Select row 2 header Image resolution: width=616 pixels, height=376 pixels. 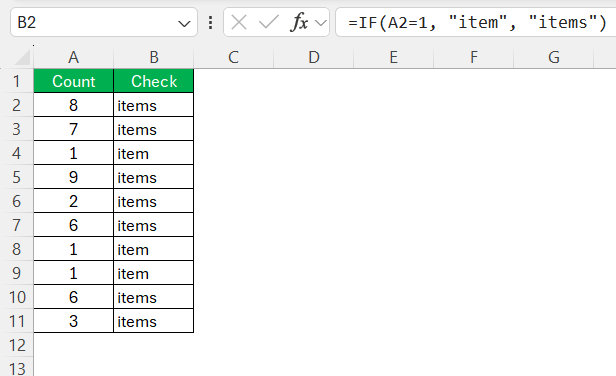tap(16, 105)
